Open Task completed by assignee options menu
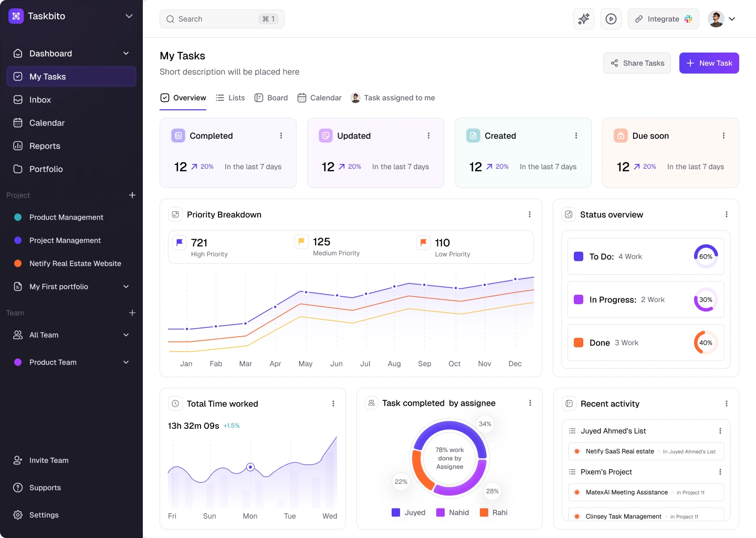Screen dimensions: 756x538 pyautogui.click(x=530, y=403)
